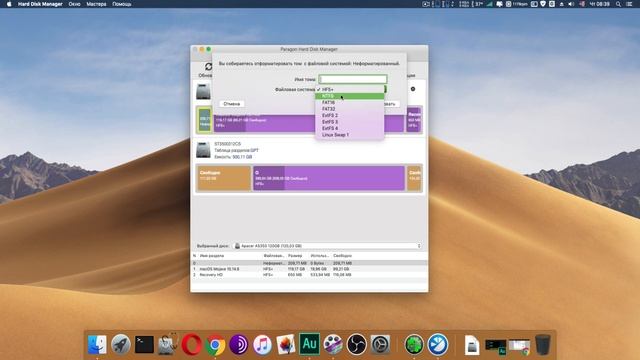The image size is (640, 360).
Task: Open the Apple menu
Action: click(x=9, y=4)
